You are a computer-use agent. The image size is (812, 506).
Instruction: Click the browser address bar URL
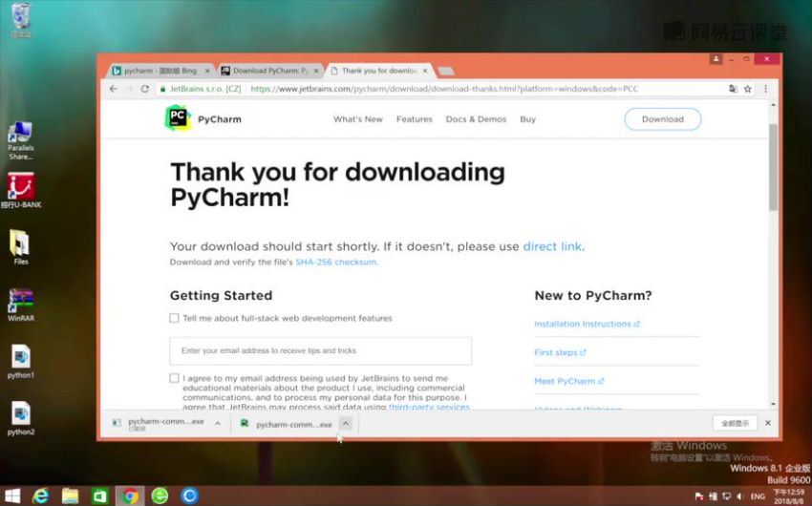(444, 89)
